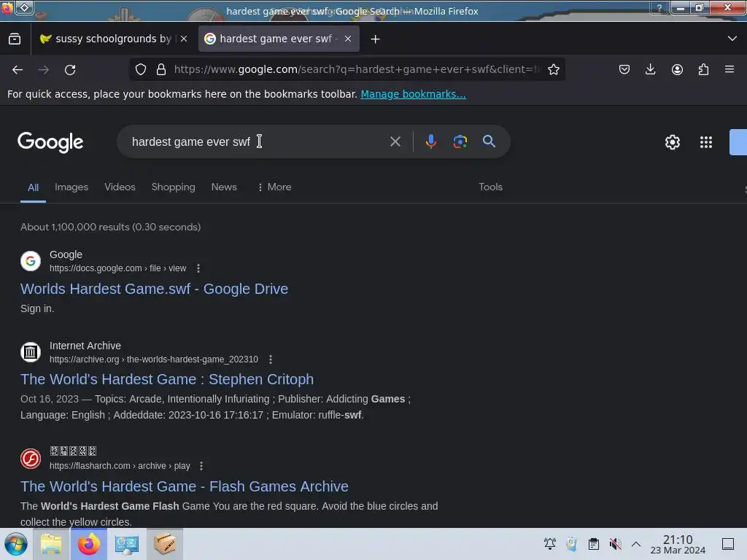Open the system settings taskbar app
Viewport: 747px width, 560px height.
click(x=127, y=544)
